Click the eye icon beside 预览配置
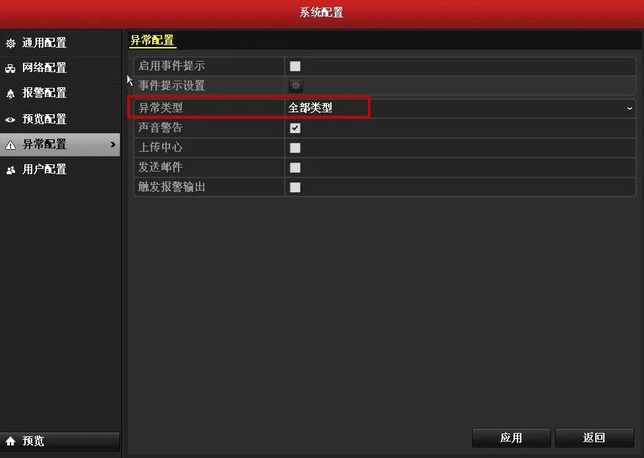644x458 pixels. click(x=10, y=120)
